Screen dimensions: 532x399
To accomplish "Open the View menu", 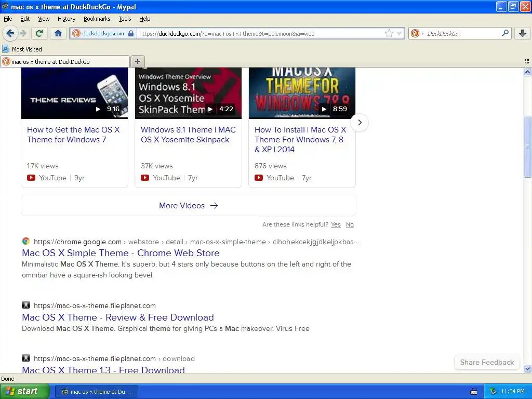I will point(44,19).
